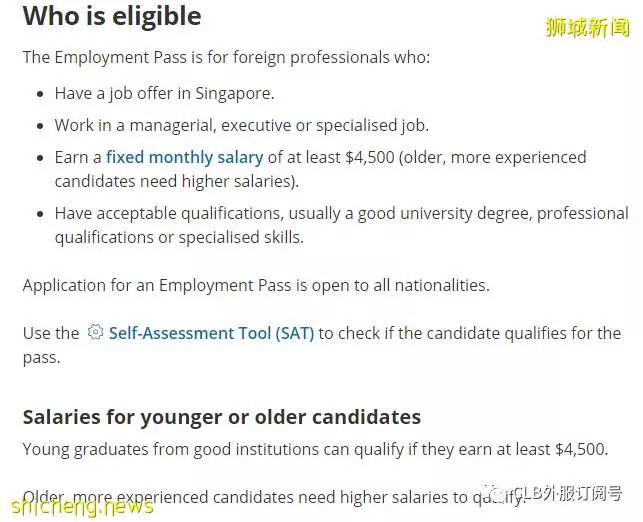
Task: Select 'Have a job offer in Singapore' text
Action: tap(164, 93)
